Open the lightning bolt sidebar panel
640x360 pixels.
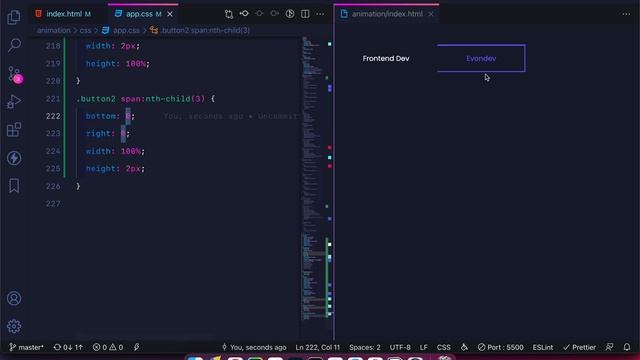pyautogui.click(x=14, y=158)
